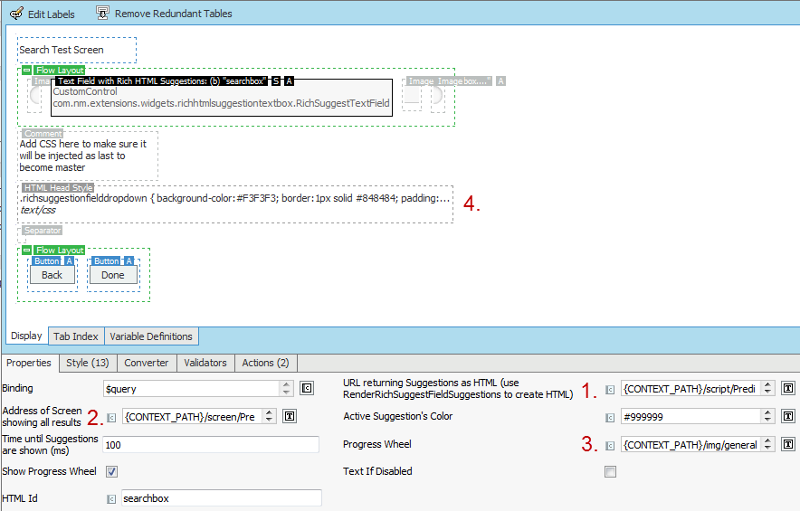Click the Done button in layout
This screenshot has width=800, height=511.
click(x=113, y=275)
